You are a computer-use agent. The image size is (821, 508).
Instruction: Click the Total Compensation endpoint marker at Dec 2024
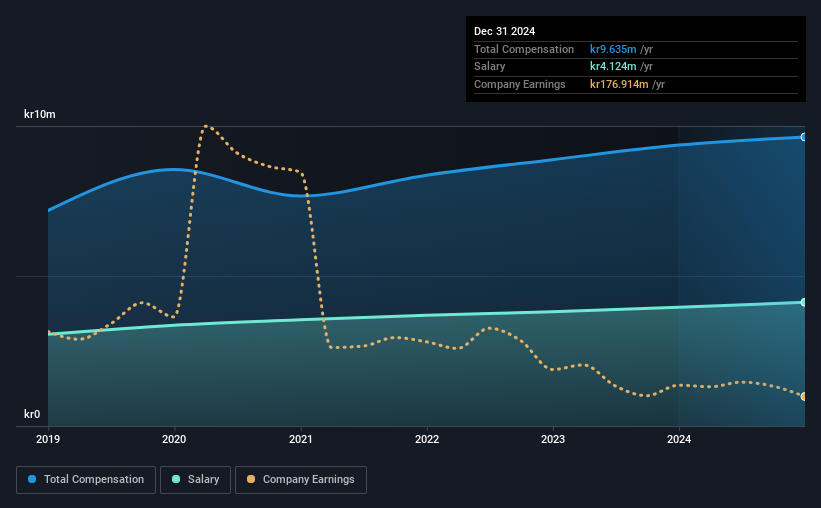point(804,137)
